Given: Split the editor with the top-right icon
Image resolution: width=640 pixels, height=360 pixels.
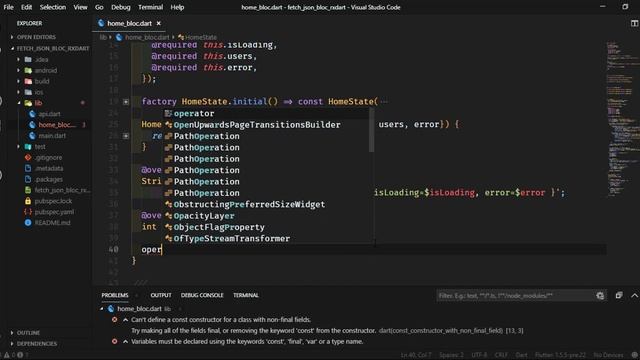Looking at the screenshot, I should tap(634, 23).
